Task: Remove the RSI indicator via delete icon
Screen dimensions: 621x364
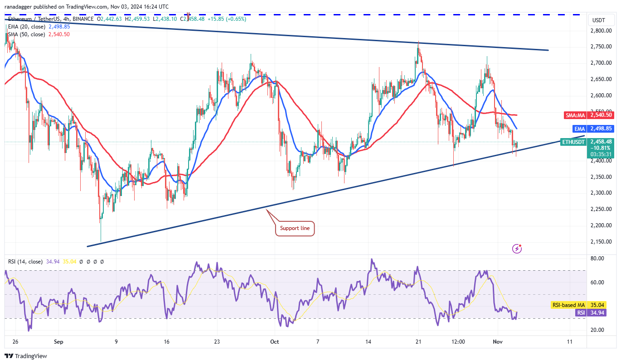Action: click(x=95, y=262)
